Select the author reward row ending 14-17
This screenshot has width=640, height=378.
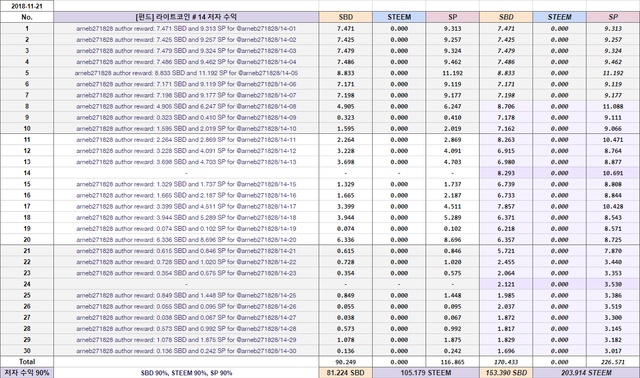pyautogui.click(x=186, y=207)
